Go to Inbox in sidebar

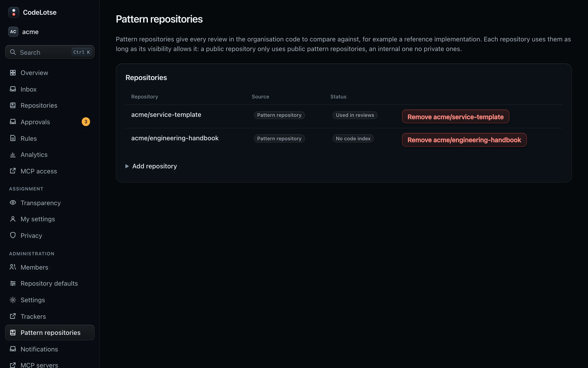click(50, 89)
